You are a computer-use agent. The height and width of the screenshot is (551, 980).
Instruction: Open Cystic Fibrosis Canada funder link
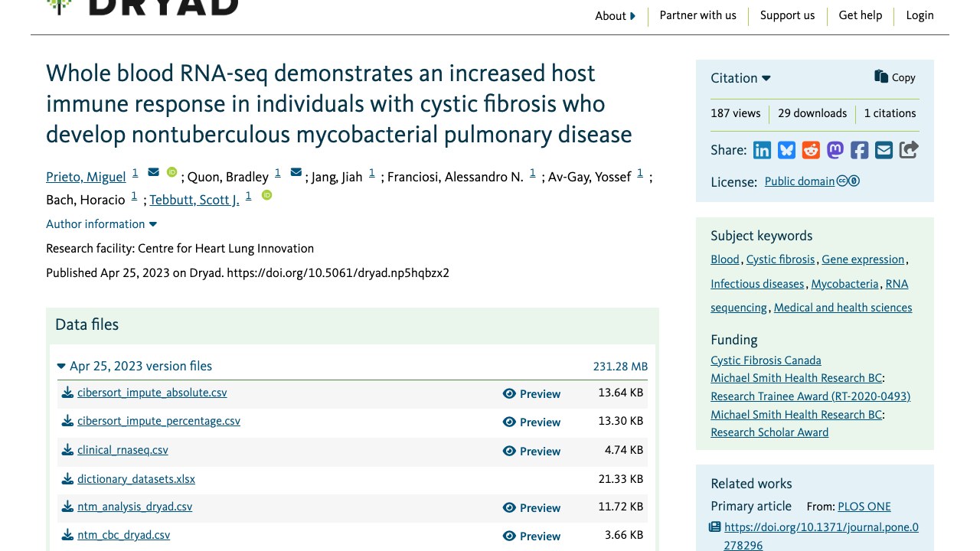[766, 360]
